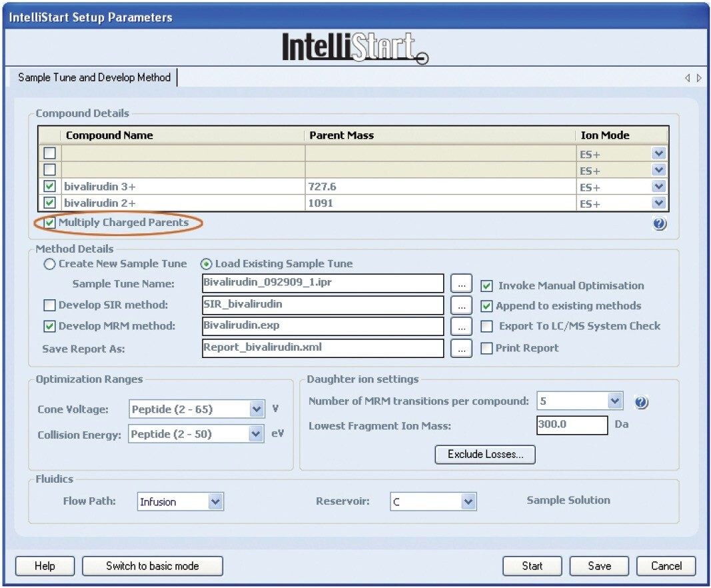The height and width of the screenshot is (588, 711).
Task: Browse for SIR method file
Action: coord(461,305)
